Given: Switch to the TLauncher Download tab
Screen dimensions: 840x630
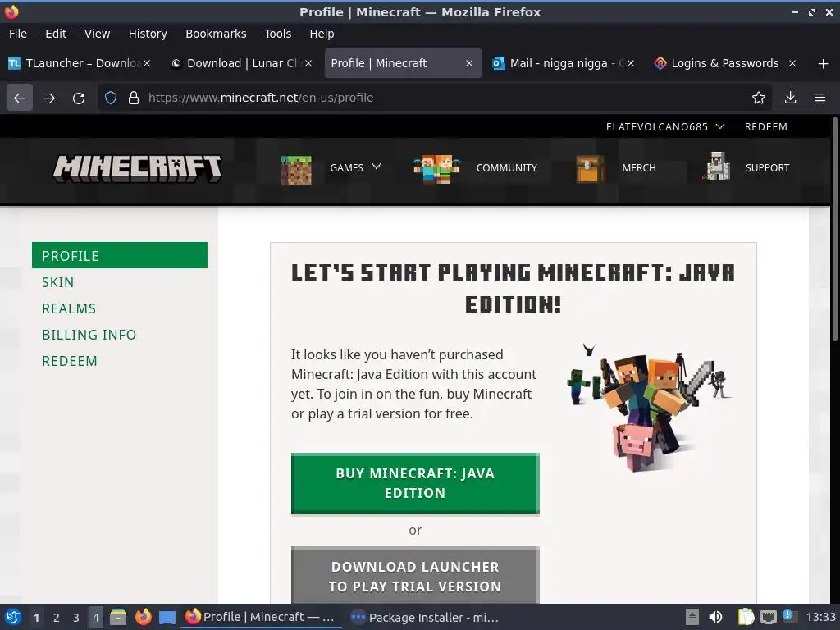Looking at the screenshot, I should coord(80,63).
